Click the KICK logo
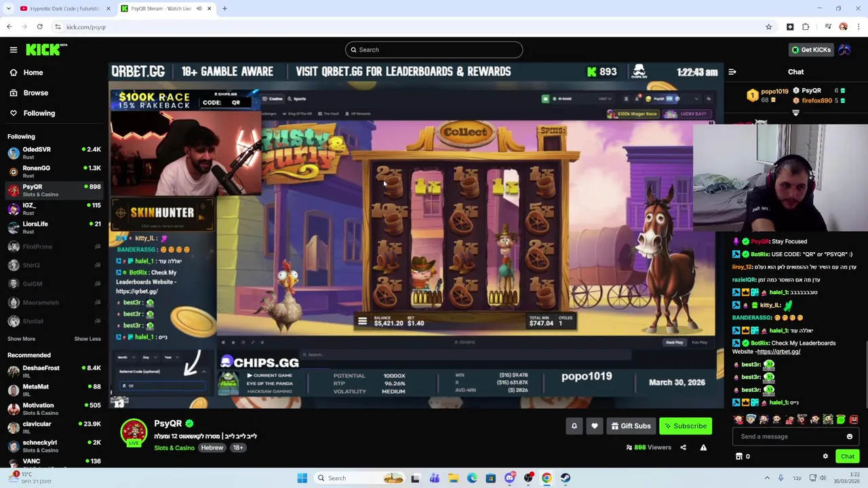Image resolution: width=868 pixels, height=488 pixels. 46,49
